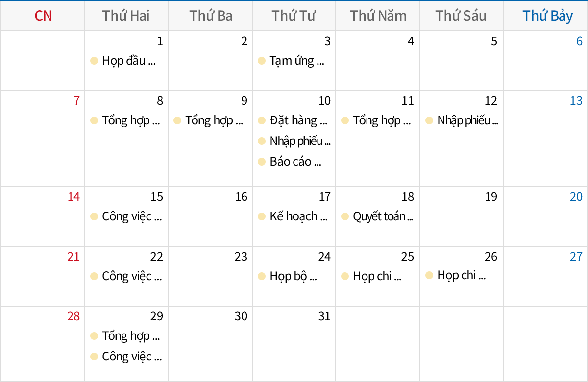Open "Nhập phiếu ..." event on day 10
588x382 pixels.
tap(299, 141)
